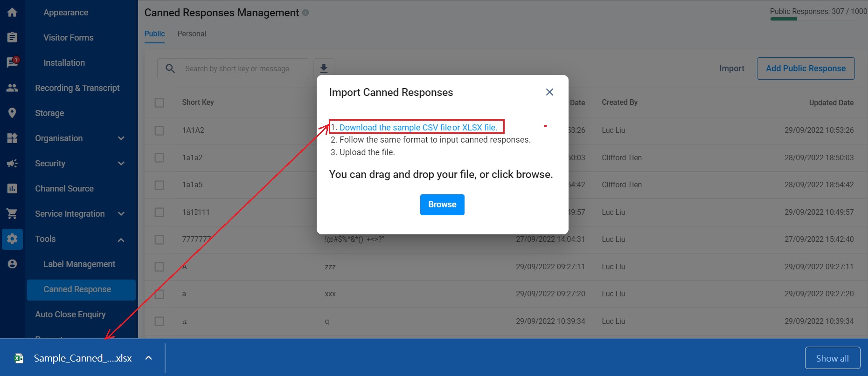This screenshot has width=868, height=376.
Task: Select the visitors people icon
Action: (12, 88)
